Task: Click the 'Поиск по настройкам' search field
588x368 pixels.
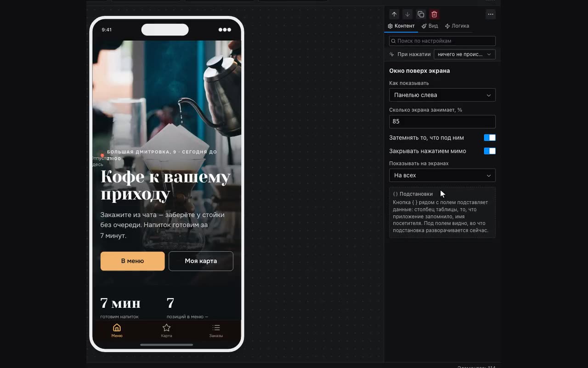Action: [442, 41]
